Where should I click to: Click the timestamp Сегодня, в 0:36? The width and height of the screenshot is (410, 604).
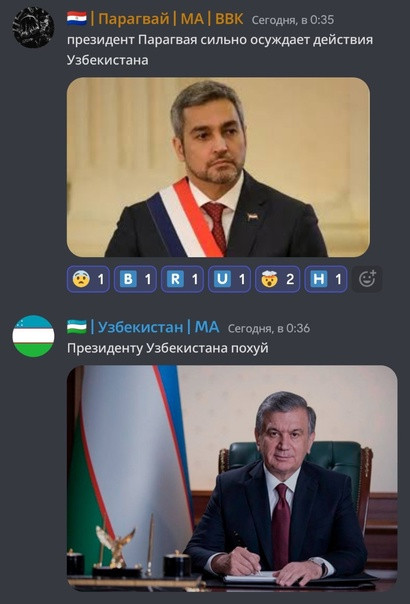269,329
